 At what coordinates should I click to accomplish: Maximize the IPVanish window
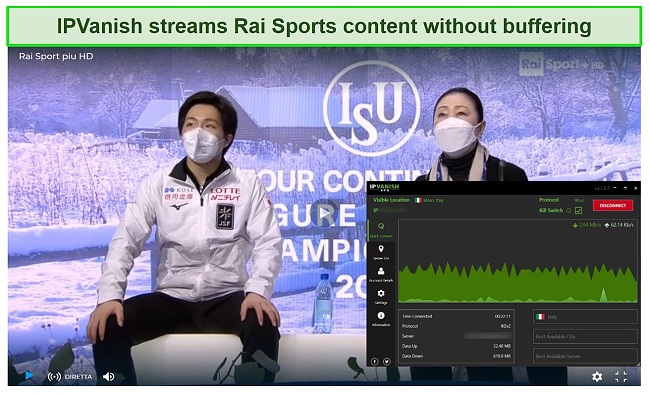(x=625, y=188)
